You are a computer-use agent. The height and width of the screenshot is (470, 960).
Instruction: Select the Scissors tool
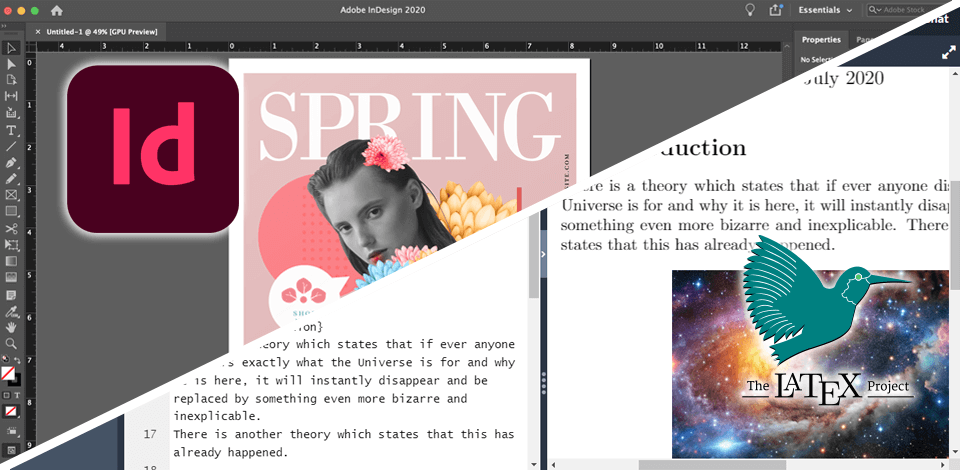point(11,228)
